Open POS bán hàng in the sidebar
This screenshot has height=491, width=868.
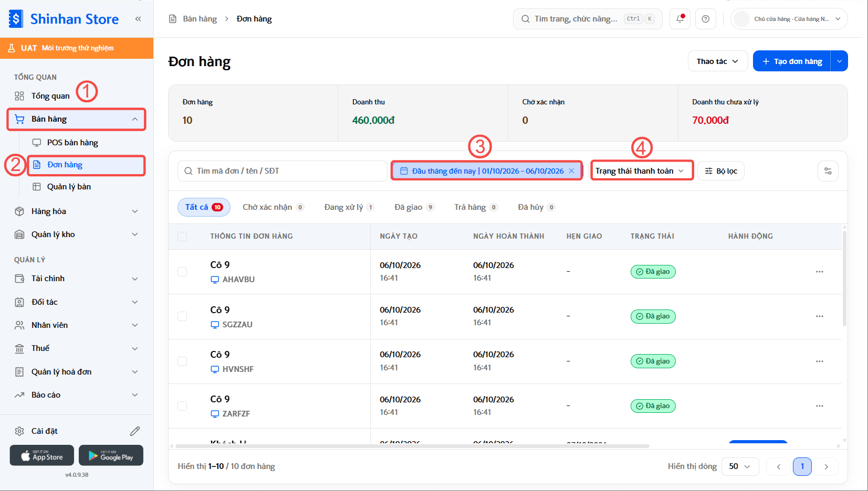click(x=72, y=143)
